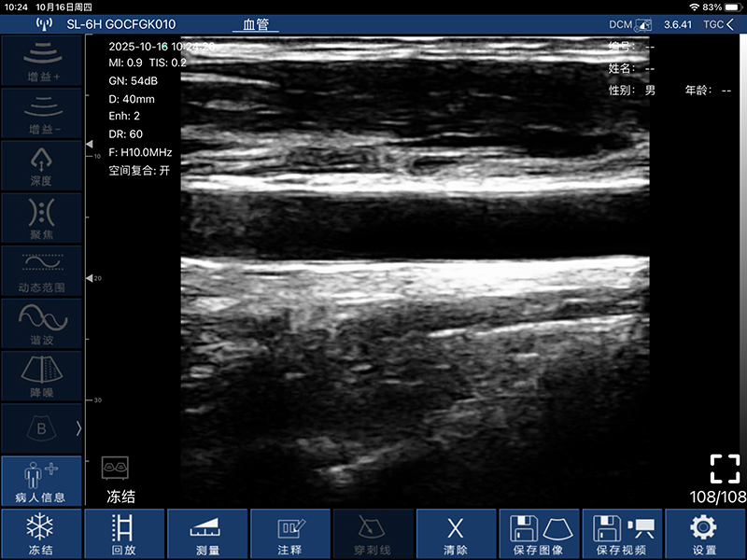Image resolution: width=747 pixels, height=560 pixels.
Task: Toggle the 冻结 freeze snowflake button
Action: pyautogui.click(x=40, y=534)
